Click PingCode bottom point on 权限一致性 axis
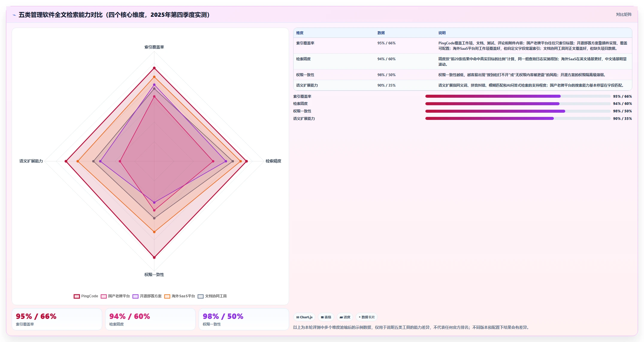This screenshot has width=644, height=342. (154, 257)
